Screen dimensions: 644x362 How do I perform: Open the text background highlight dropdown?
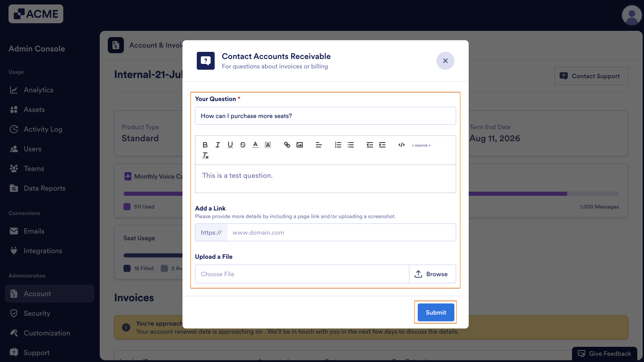(268, 145)
